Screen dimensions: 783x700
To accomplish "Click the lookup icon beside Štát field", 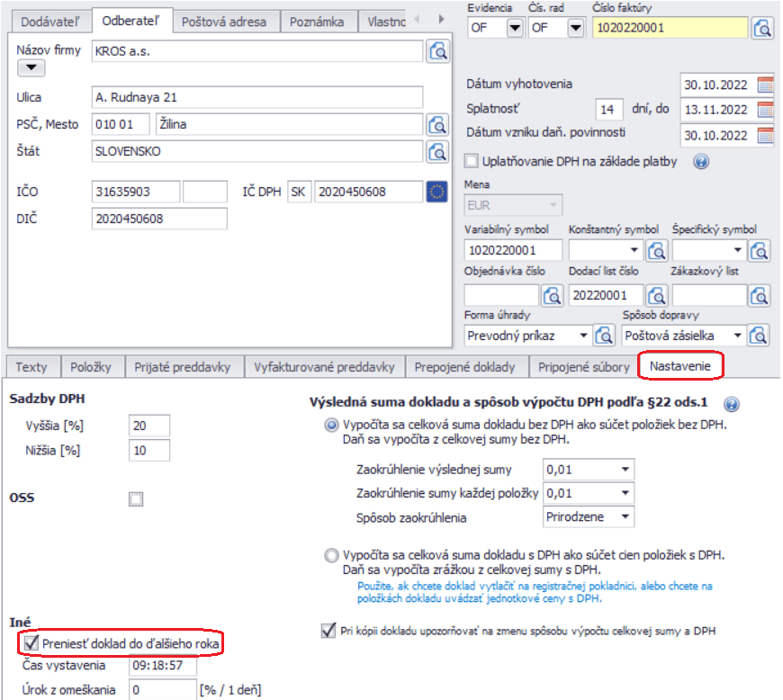I will coord(438,151).
